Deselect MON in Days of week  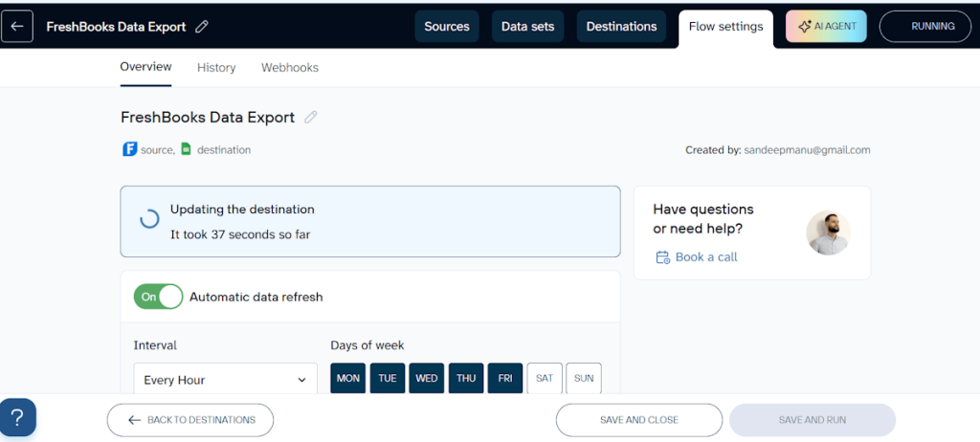point(348,378)
